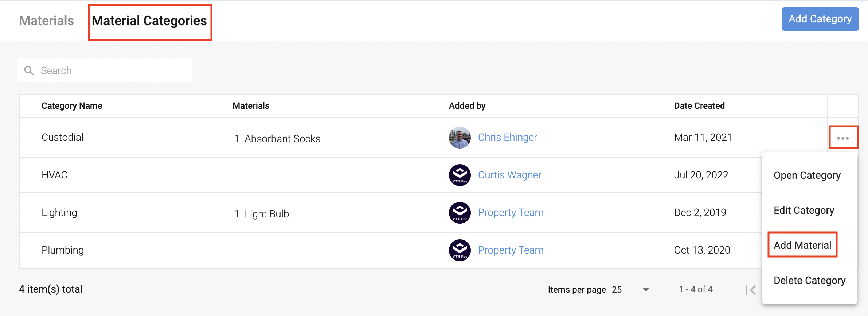Select Delete Category menu entry
The width and height of the screenshot is (868, 316).
[x=809, y=281]
